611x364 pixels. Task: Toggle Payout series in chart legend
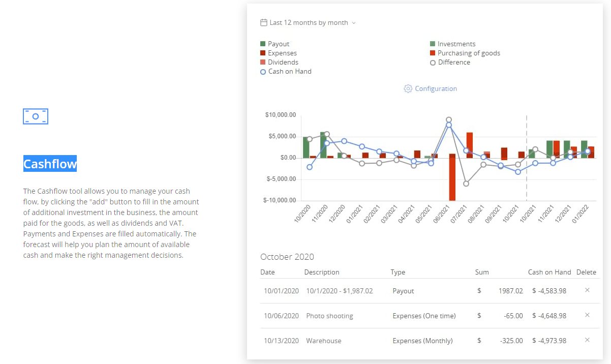pyautogui.click(x=279, y=44)
